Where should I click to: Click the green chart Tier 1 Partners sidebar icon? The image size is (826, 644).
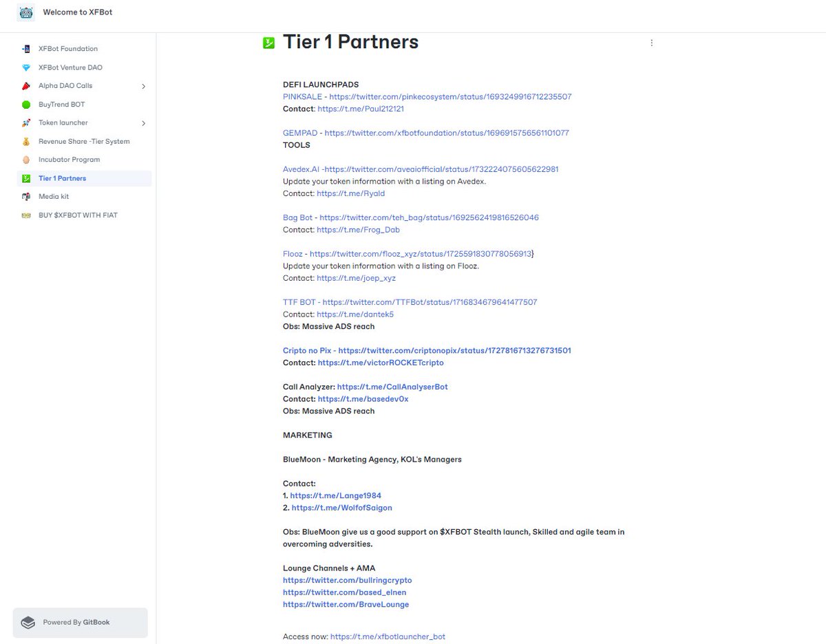coord(26,178)
